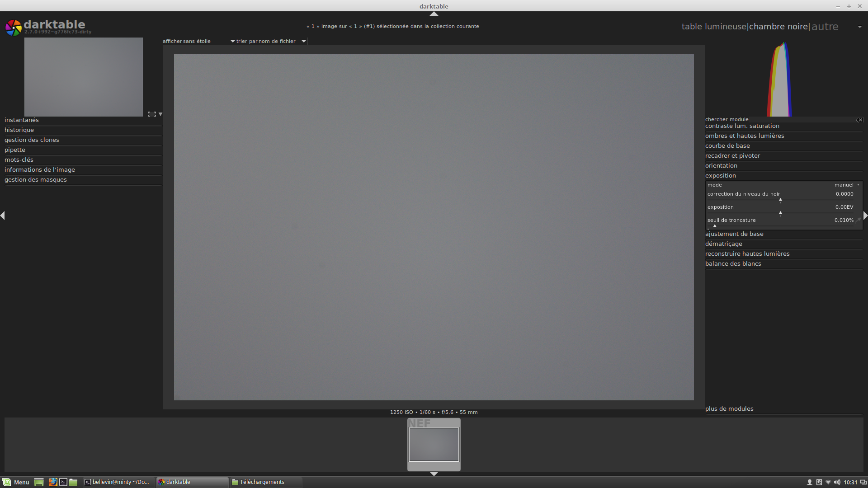Image resolution: width=868 pixels, height=488 pixels.
Task: Open the Wi-Fi network indicator
Action: pos(828,482)
